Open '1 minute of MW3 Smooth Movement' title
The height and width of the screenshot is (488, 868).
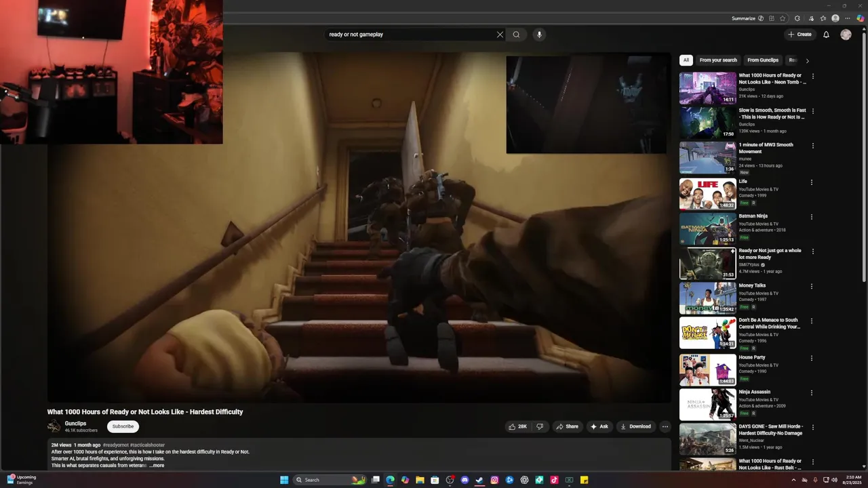coord(766,148)
